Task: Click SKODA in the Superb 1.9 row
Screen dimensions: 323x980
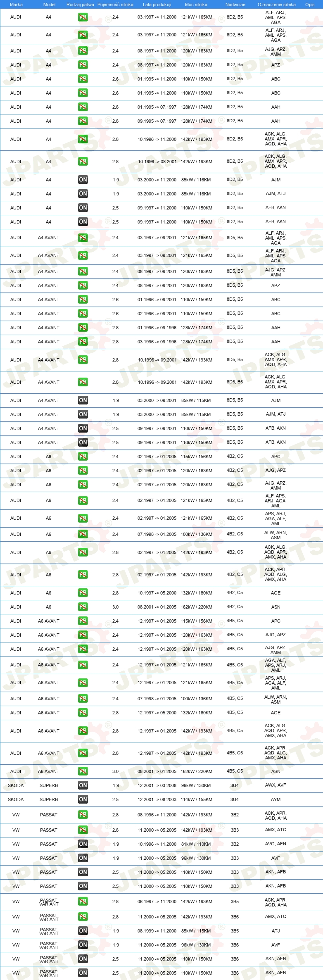Action: coord(16,785)
